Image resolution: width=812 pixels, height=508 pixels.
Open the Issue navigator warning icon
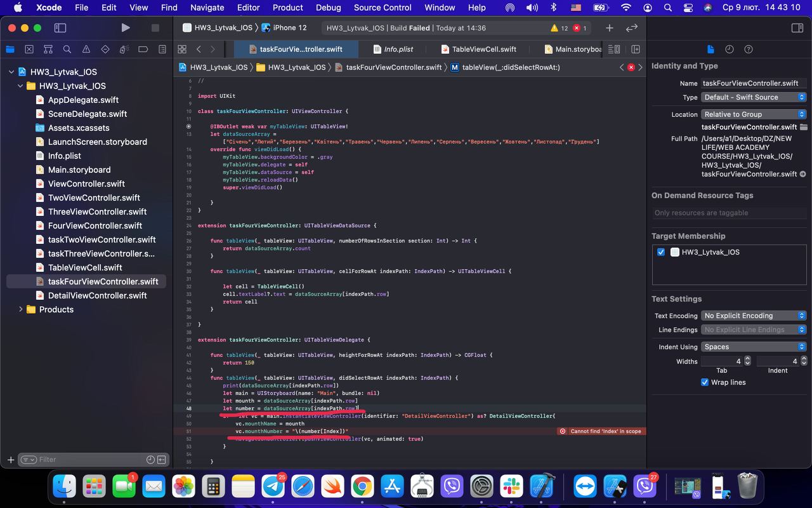click(86, 50)
